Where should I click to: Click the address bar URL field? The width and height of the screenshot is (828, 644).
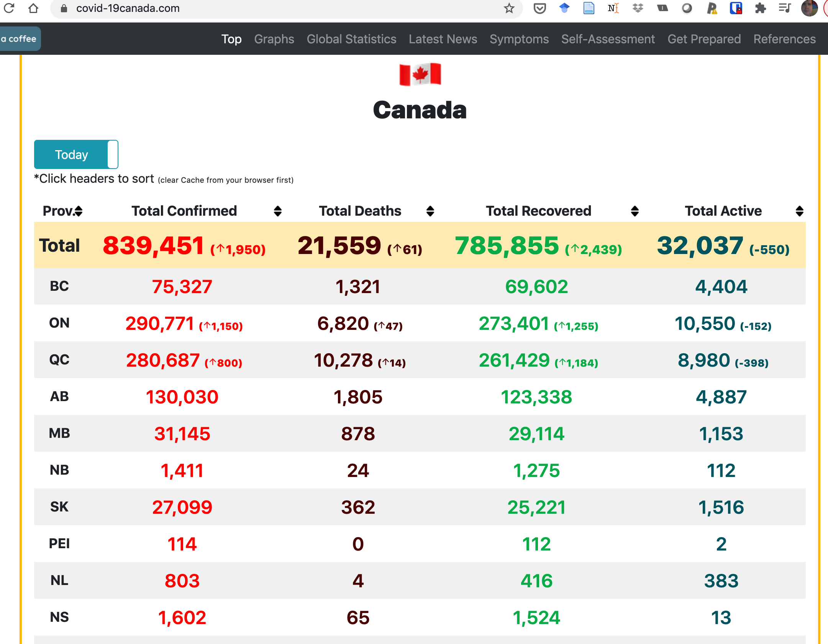[268, 8]
